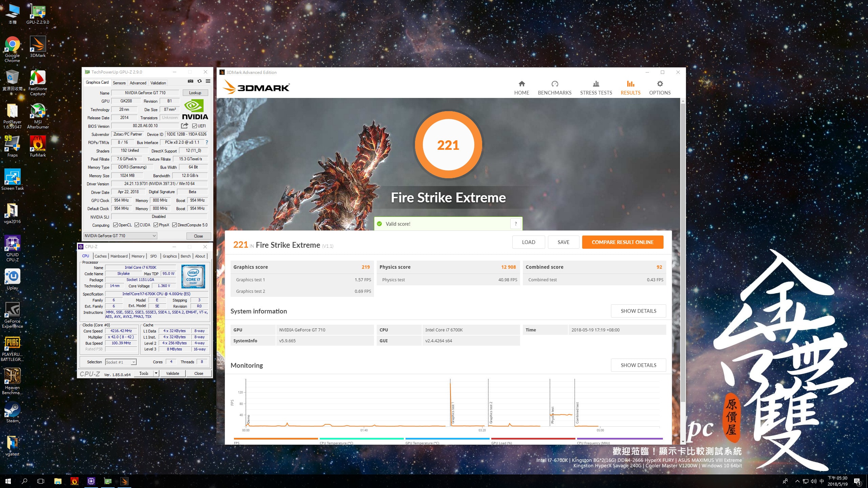Launch the PUBG desktop shortcut
Viewport: 868px width, 488px height.
pos(12,348)
